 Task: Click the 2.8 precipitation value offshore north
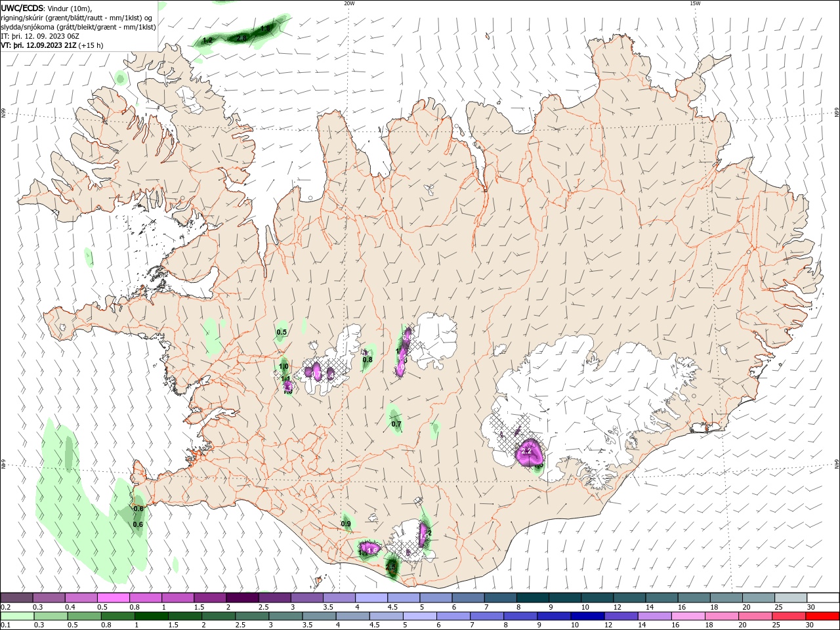[x=241, y=38]
